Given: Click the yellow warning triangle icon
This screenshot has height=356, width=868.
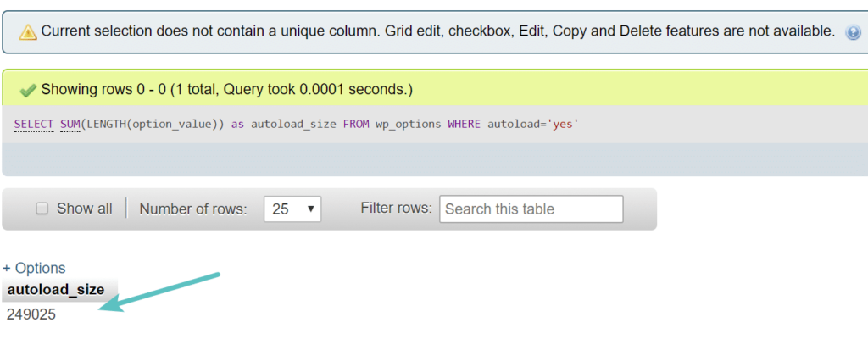Looking at the screenshot, I should click(x=29, y=32).
